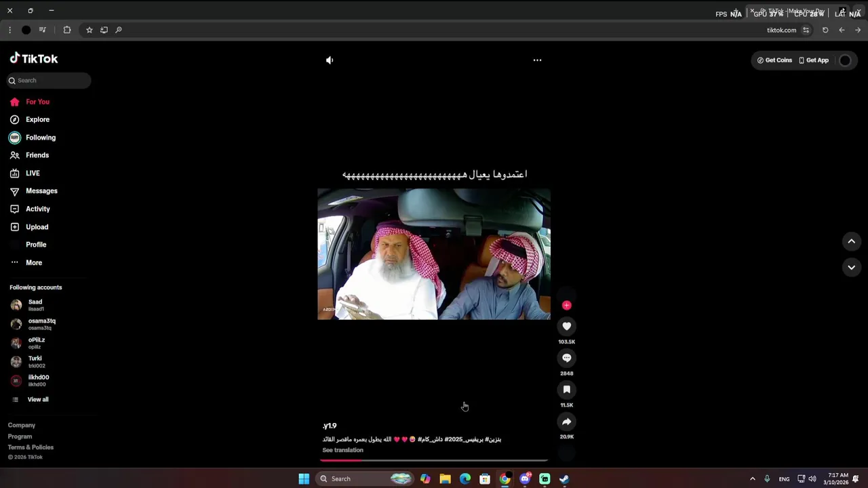This screenshot has height=488, width=868.
Task: Open site information icon next to tiktok.com
Action: point(806,30)
